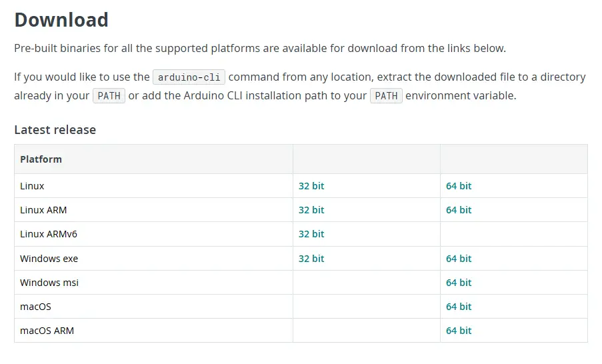Open the Linux ARM 32 bit link
This screenshot has width=602, height=364.
311,210
